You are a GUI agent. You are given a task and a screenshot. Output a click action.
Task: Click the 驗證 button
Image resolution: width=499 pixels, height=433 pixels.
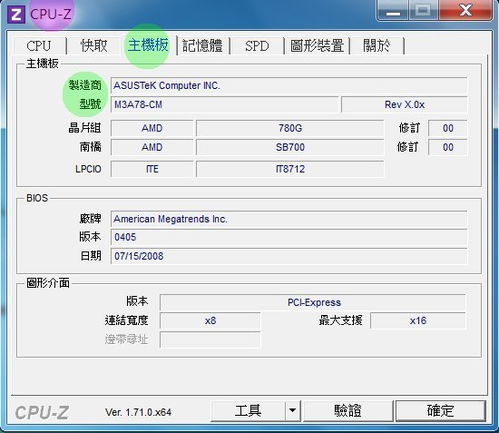point(348,411)
